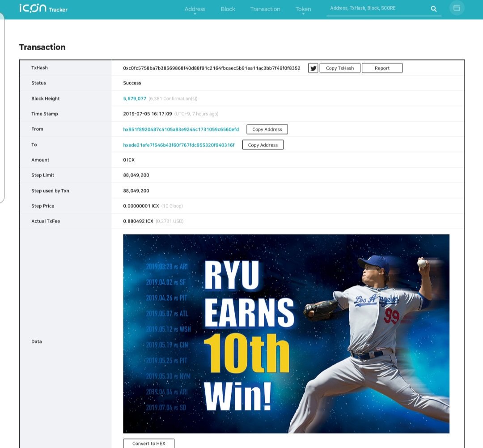483x448 pixels.
Task: Click the 2019-07-05 timestamp value
Action: [147, 114]
